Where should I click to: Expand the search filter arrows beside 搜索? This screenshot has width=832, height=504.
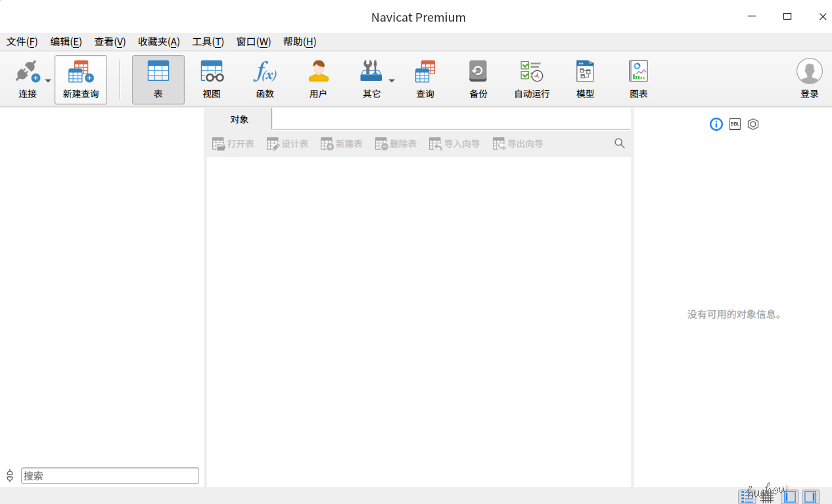coord(10,476)
